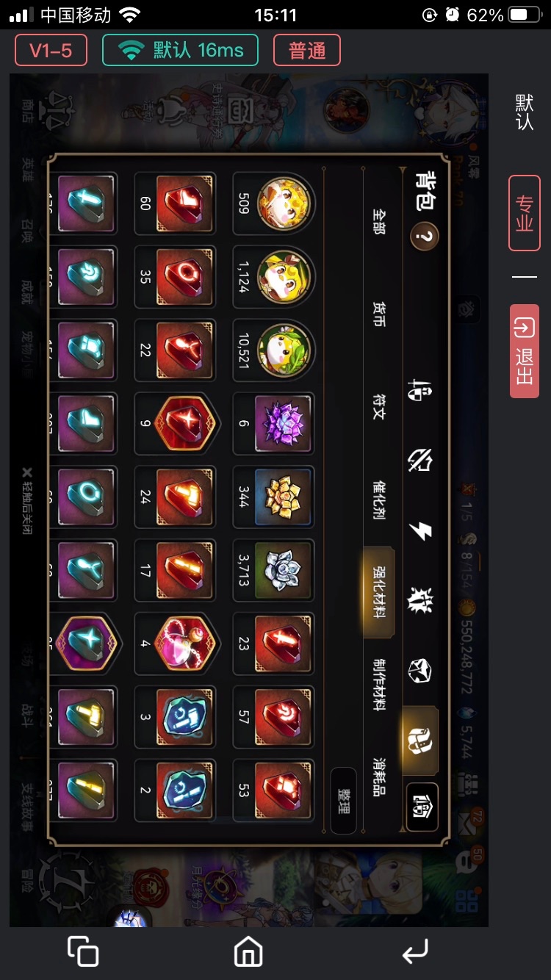Toggle the 普通 quality option
The height and width of the screenshot is (980, 551).
[307, 51]
